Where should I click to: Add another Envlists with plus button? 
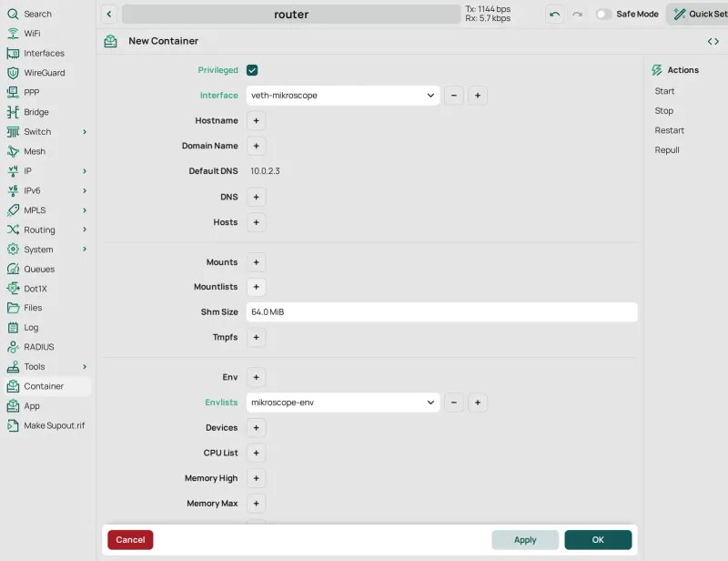coord(477,403)
